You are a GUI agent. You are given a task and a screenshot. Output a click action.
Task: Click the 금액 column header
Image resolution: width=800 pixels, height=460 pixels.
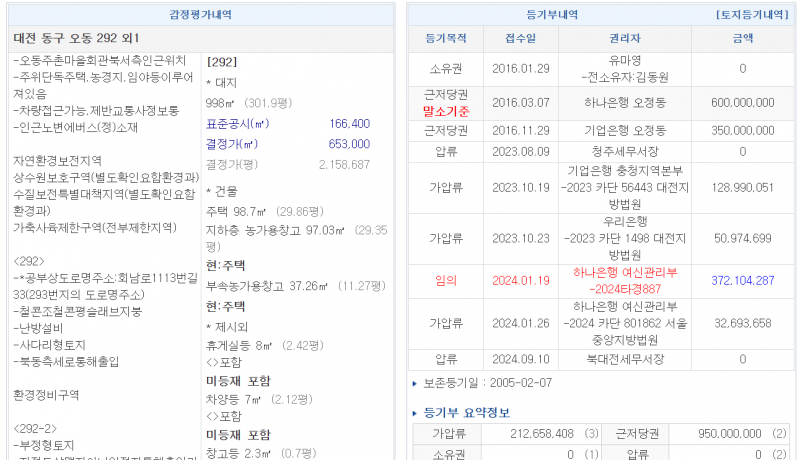tap(742, 41)
